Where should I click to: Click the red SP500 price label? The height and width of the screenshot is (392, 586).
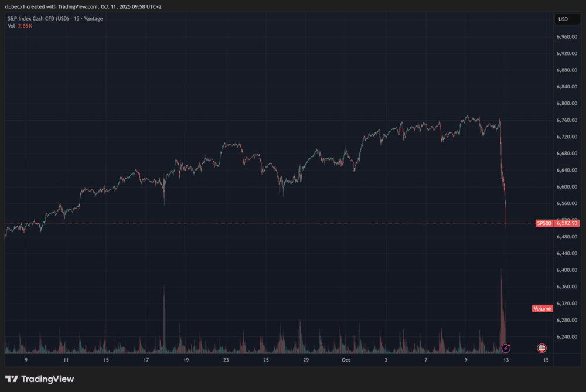tap(544, 223)
